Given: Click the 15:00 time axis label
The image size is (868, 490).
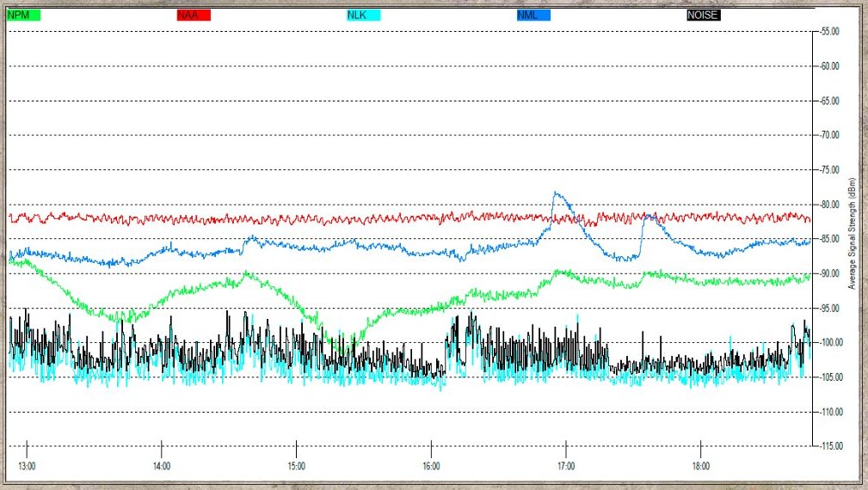Looking at the screenshot, I should click(297, 466).
